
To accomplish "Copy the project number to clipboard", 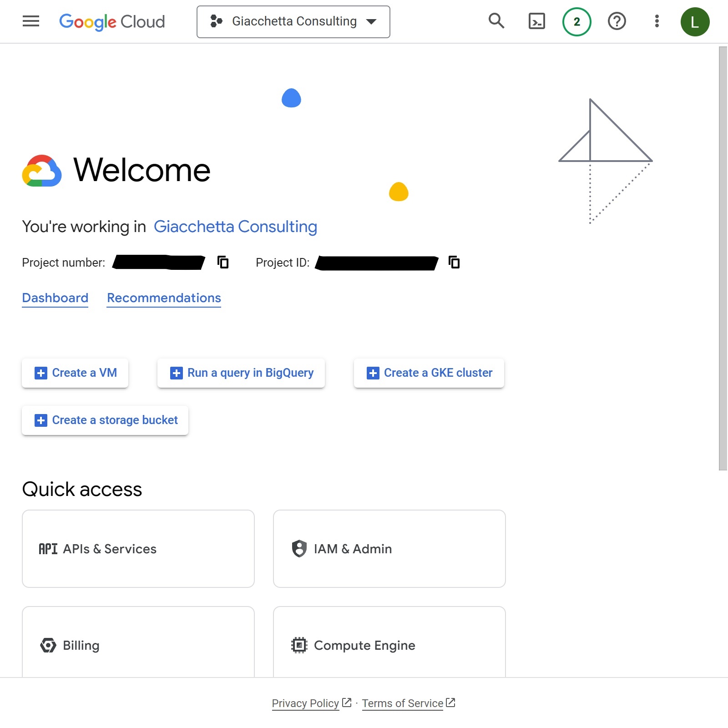I will coord(223,263).
